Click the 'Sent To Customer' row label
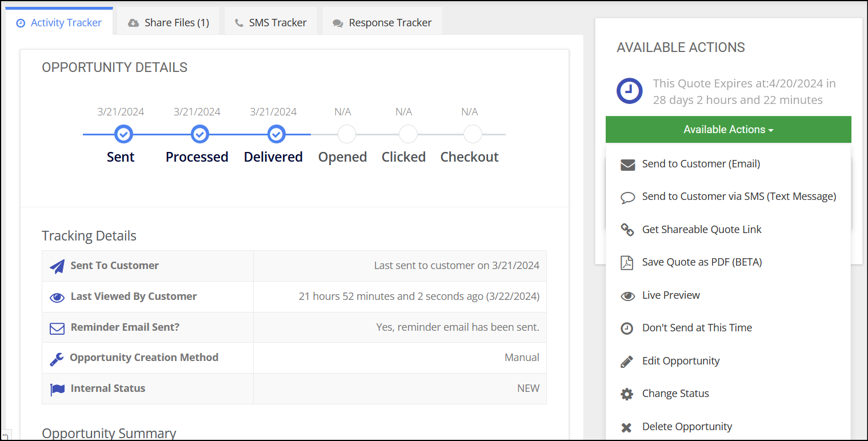868x441 pixels. coord(115,266)
